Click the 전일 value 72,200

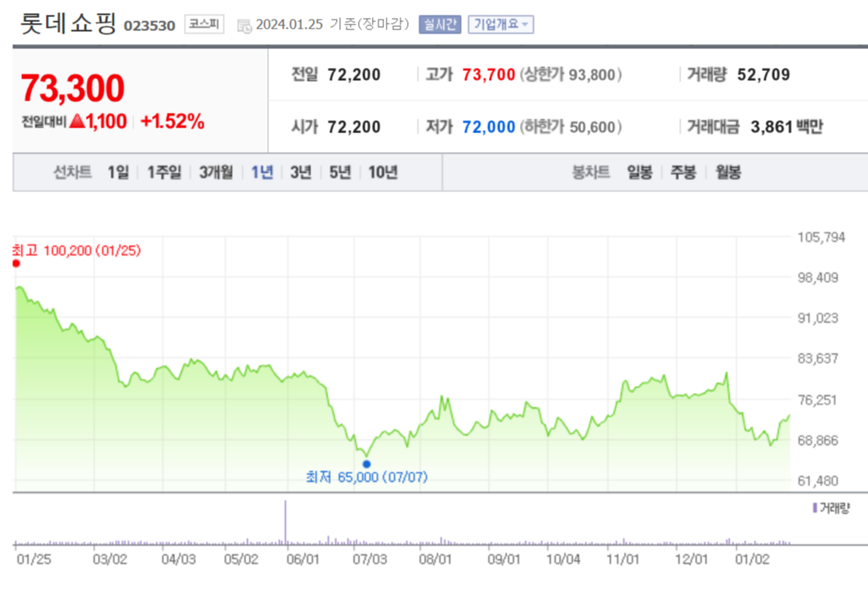pyautogui.click(x=354, y=74)
